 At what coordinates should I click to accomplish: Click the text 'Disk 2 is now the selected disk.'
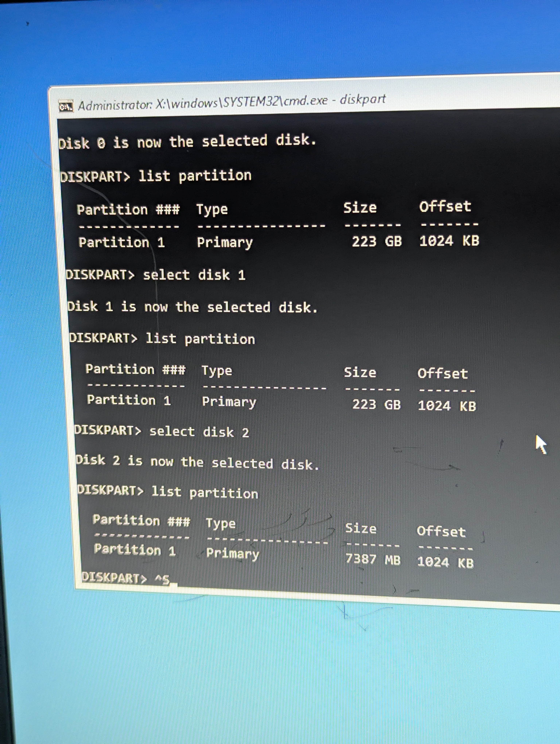[197, 462]
